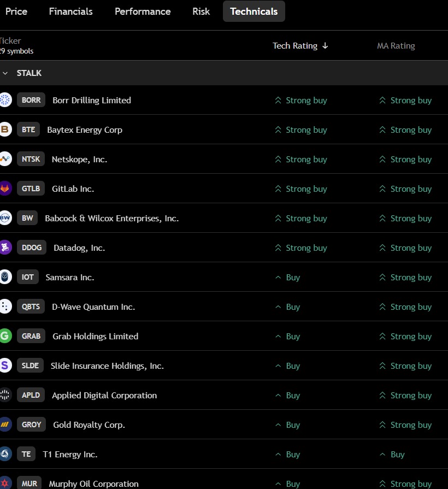Click the GTLB ticker badge
Screen dimensions: 448x489
31,188
